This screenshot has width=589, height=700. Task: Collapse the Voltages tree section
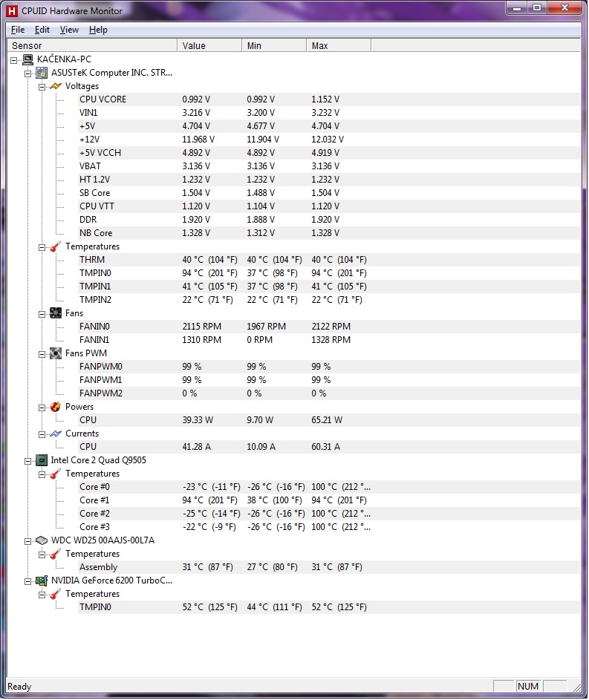pos(42,86)
